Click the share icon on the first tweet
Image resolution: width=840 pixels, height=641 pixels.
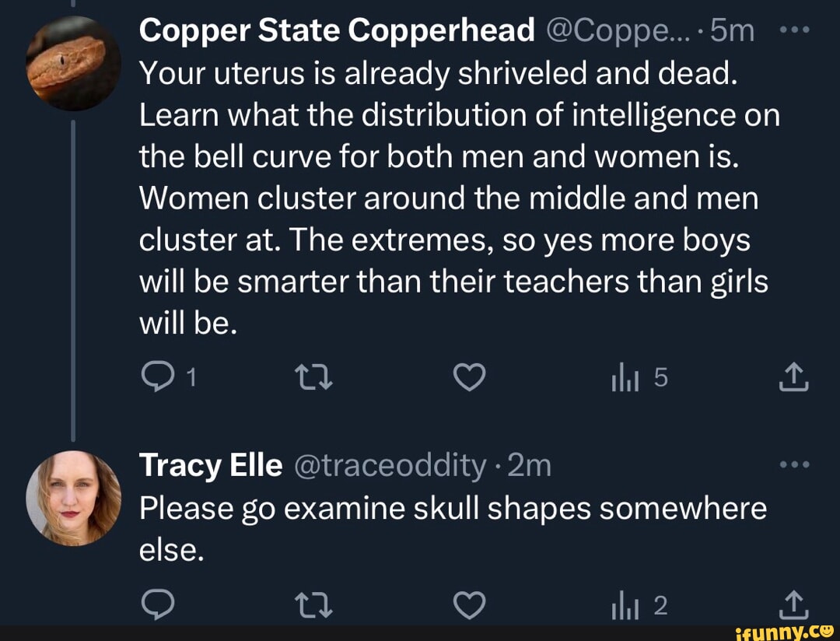tap(793, 377)
